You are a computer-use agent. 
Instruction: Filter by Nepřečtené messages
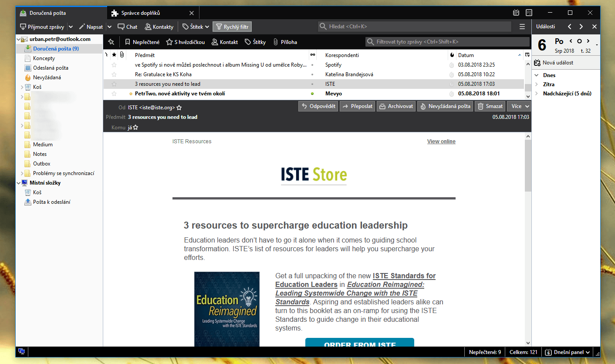(x=142, y=42)
